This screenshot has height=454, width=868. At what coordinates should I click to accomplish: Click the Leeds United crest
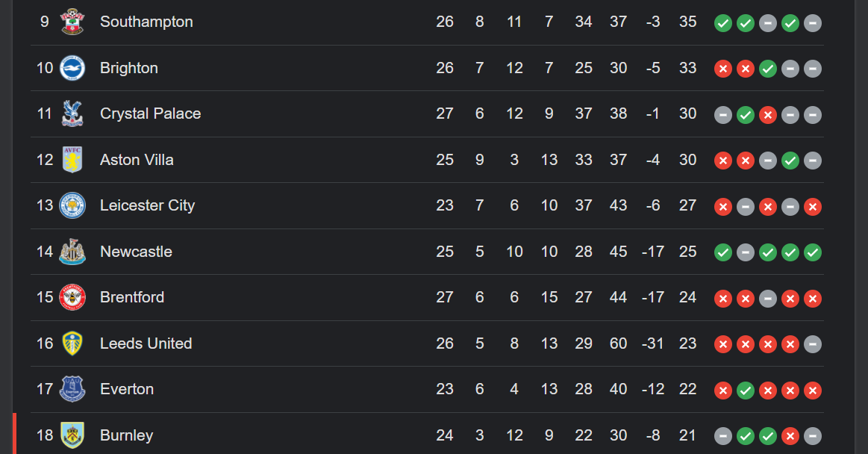72,343
